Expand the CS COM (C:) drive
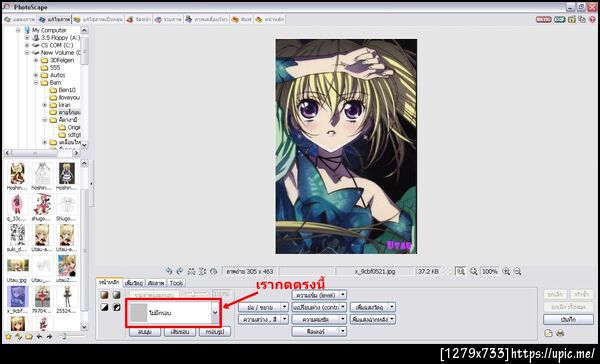 [x=27, y=45]
